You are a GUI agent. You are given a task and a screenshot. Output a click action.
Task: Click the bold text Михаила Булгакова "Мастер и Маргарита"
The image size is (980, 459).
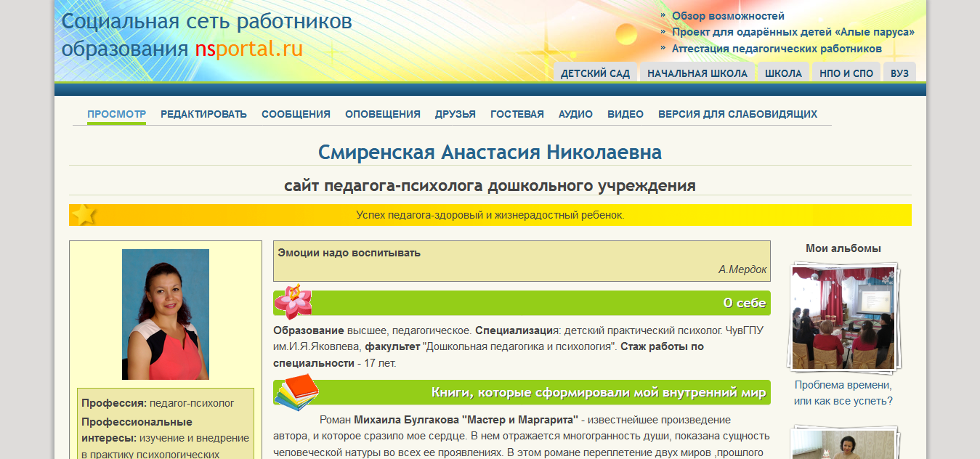coord(466,420)
